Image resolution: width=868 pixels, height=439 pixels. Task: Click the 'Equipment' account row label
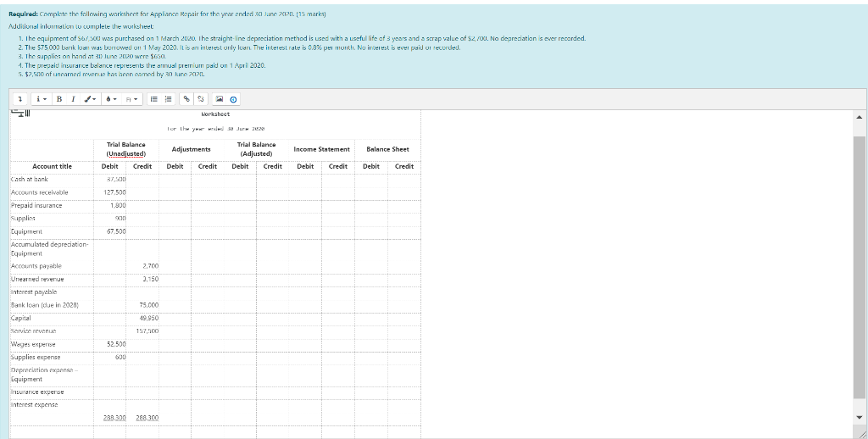(x=26, y=231)
